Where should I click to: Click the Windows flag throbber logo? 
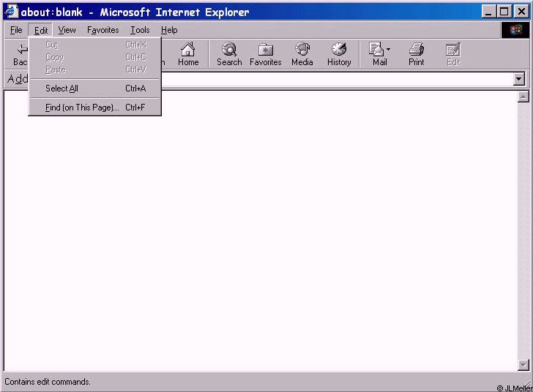click(x=515, y=30)
